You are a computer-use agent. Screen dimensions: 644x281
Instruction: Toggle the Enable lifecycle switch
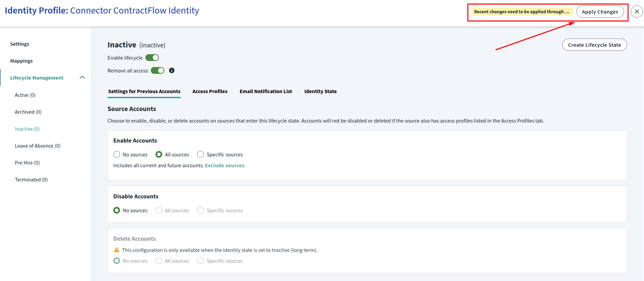(152, 58)
